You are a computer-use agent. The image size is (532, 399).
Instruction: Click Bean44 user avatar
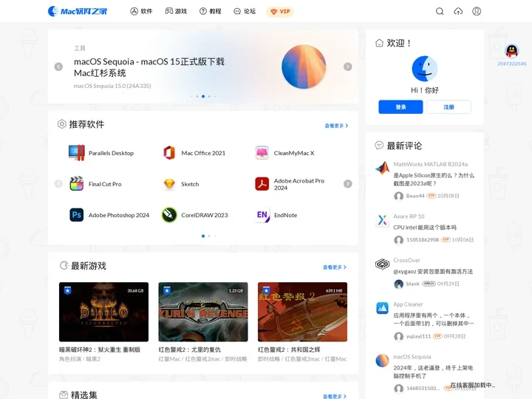click(x=399, y=196)
